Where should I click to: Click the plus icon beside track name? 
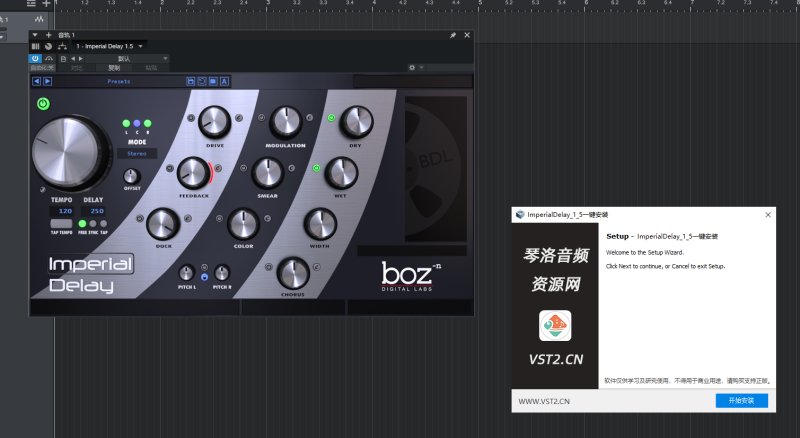48,35
